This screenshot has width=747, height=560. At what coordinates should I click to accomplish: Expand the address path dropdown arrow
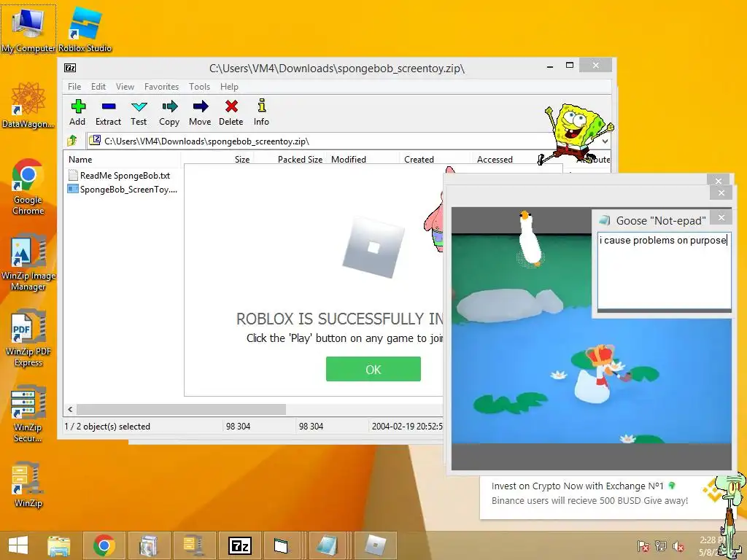(605, 141)
